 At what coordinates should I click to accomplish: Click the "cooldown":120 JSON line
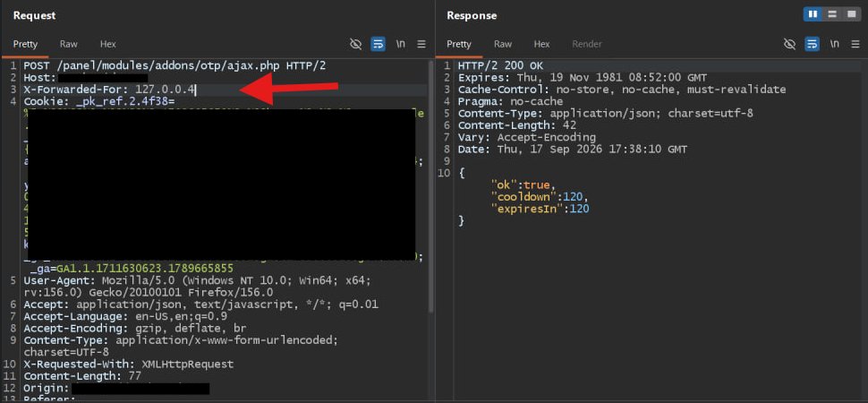[539, 197]
